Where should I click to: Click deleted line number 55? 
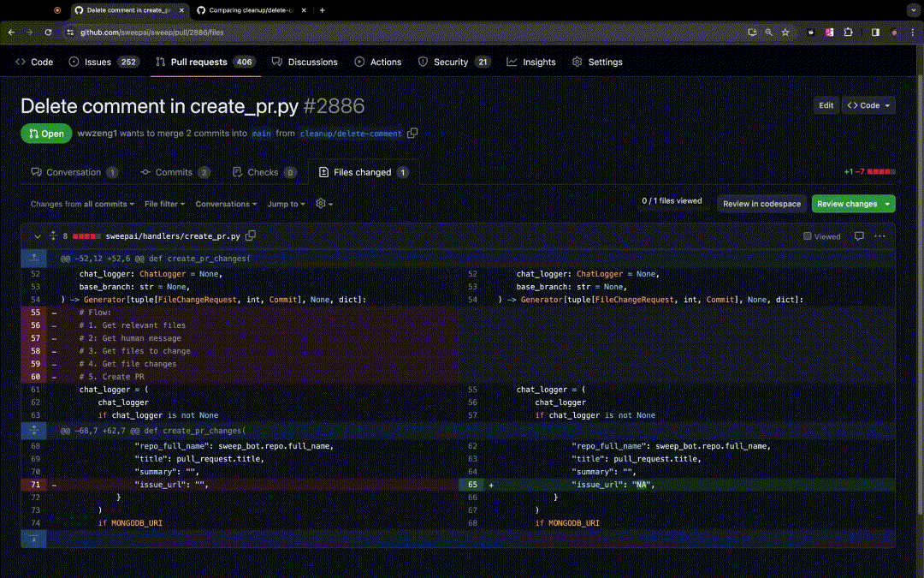[x=35, y=313]
